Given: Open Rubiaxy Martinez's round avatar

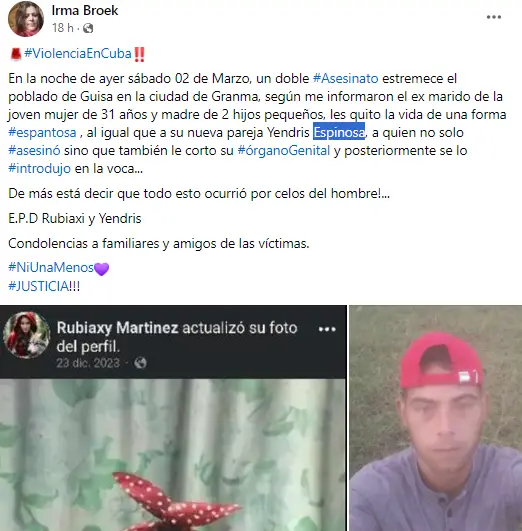Looking at the screenshot, I should point(26,335).
